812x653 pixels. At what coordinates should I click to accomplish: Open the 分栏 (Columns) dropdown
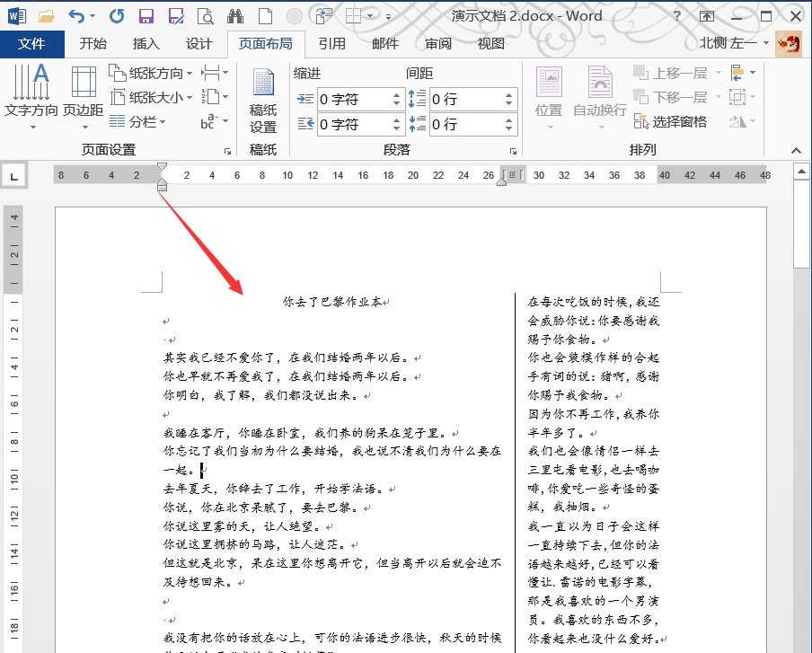[x=143, y=120]
